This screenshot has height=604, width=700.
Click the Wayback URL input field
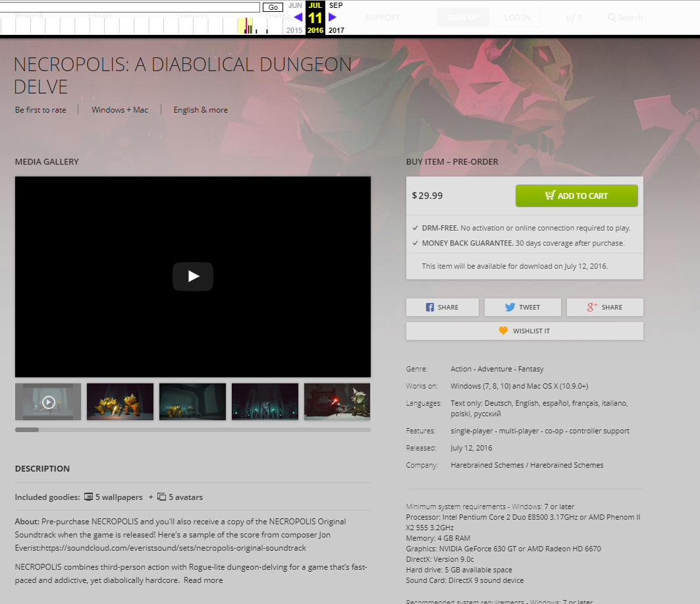pos(130,7)
